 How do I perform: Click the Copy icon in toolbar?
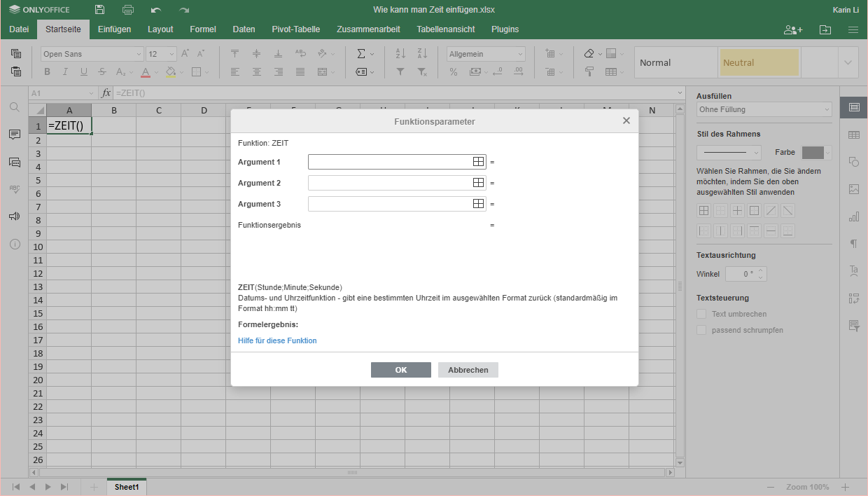tap(16, 54)
